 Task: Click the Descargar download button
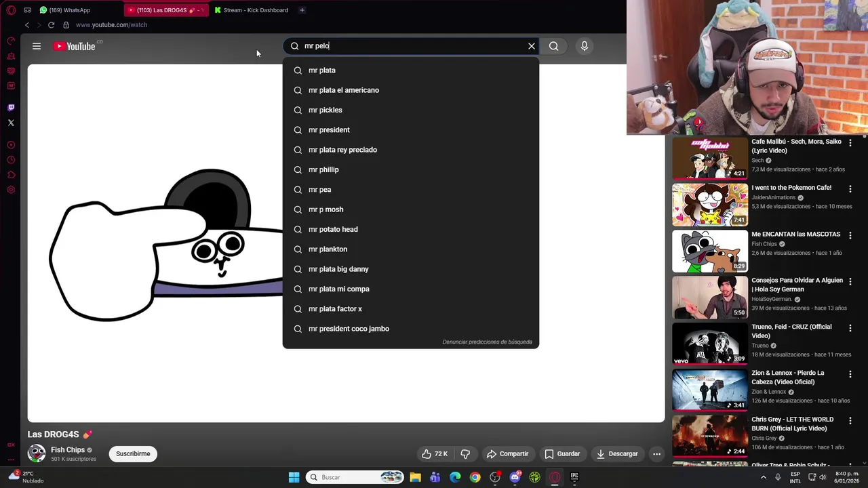618,454
